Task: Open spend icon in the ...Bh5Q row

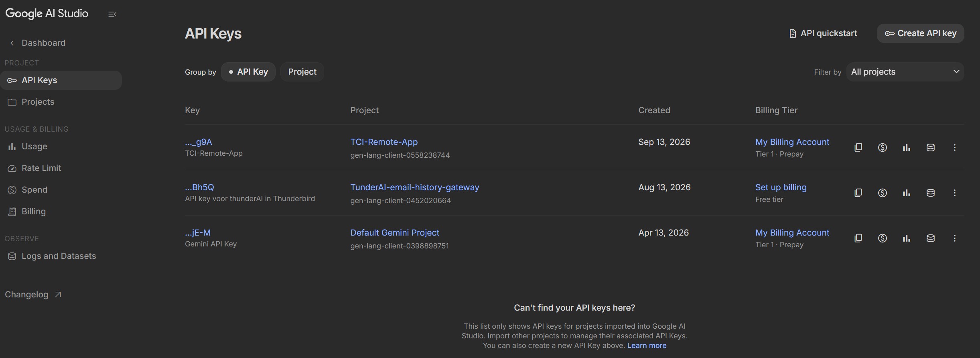Action: (882, 193)
